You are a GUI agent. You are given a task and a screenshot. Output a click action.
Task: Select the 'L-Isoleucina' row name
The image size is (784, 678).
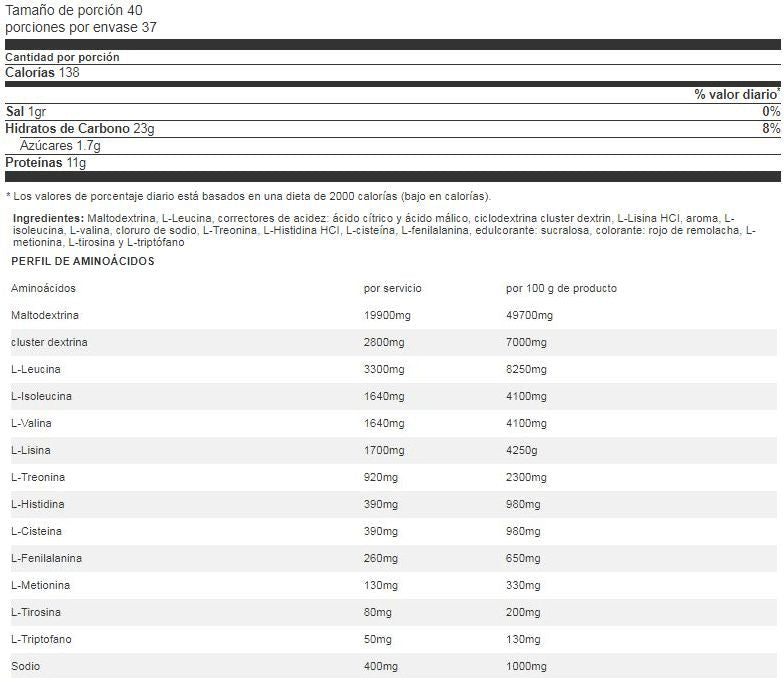[x=41, y=396]
